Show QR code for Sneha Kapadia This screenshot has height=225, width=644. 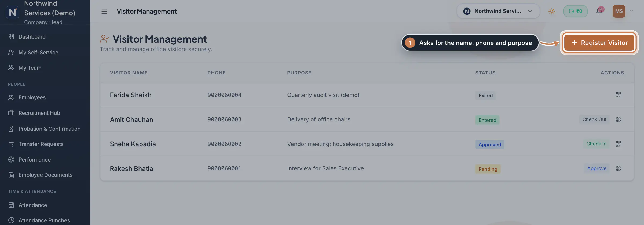(619, 144)
